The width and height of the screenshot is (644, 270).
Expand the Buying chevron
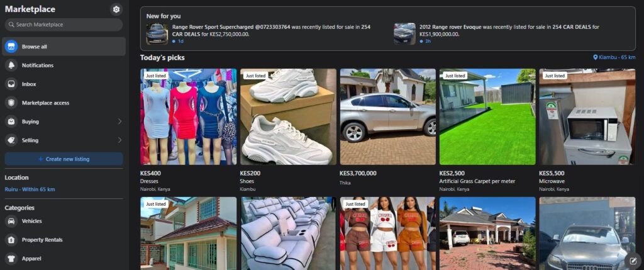tap(119, 121)
